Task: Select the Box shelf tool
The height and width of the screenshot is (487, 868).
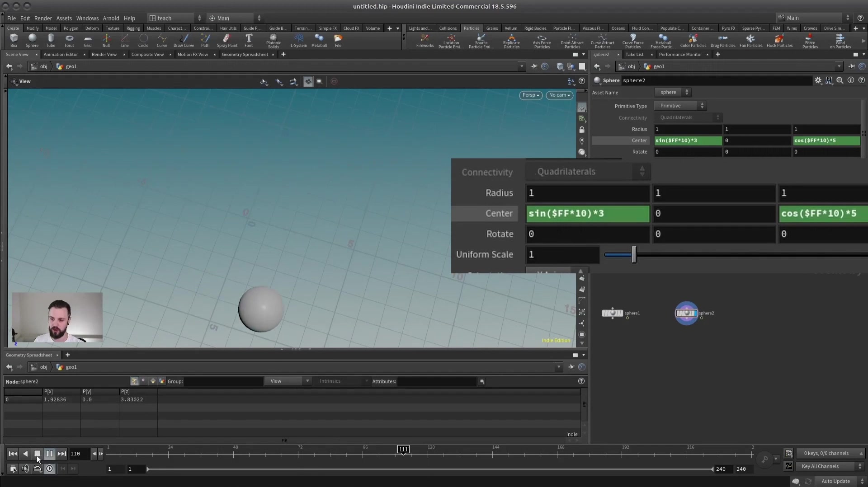Action: click(14, 40)
